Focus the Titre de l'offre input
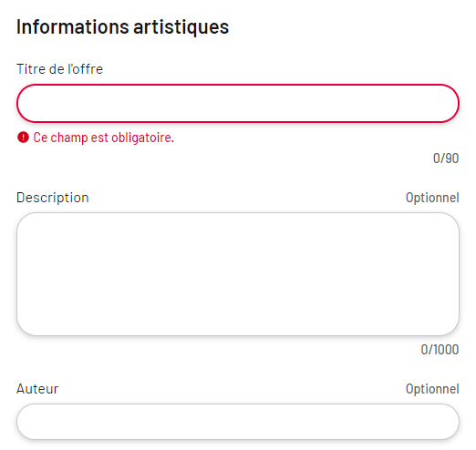Screen dimensions: 476x450 click(x=238, y=104)
